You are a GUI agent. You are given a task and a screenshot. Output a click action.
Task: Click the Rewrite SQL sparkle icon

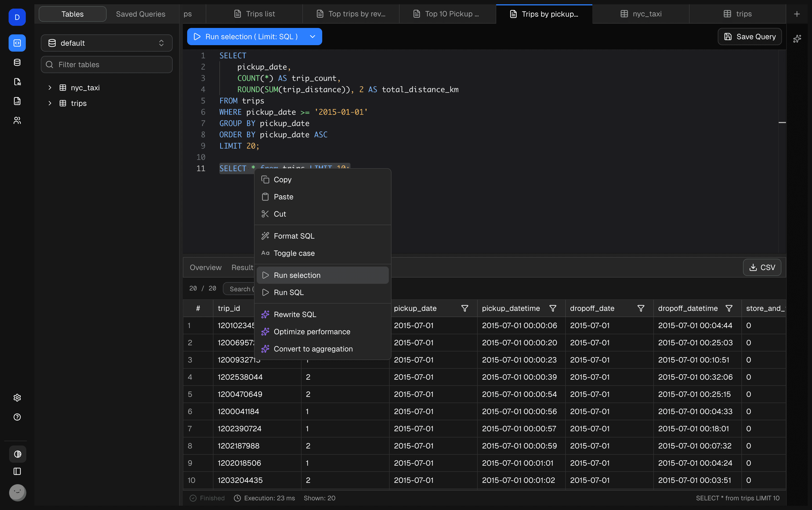(265, 314)
